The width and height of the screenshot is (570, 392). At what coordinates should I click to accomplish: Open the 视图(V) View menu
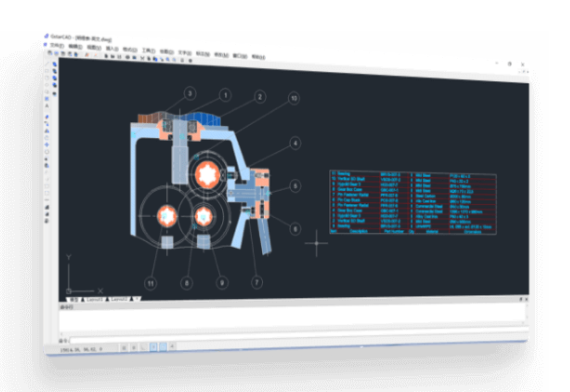point(94,47)
